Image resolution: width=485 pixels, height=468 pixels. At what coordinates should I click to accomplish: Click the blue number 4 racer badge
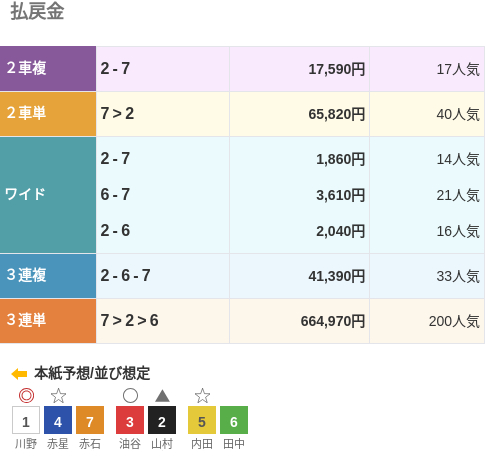[58, 420]
